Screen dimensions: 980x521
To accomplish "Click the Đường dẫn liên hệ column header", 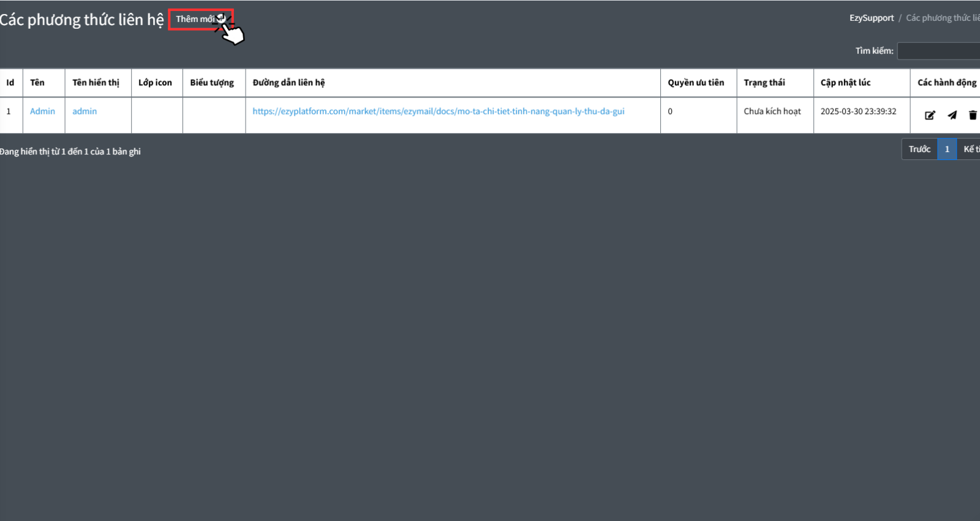I will tap(288, 83).
